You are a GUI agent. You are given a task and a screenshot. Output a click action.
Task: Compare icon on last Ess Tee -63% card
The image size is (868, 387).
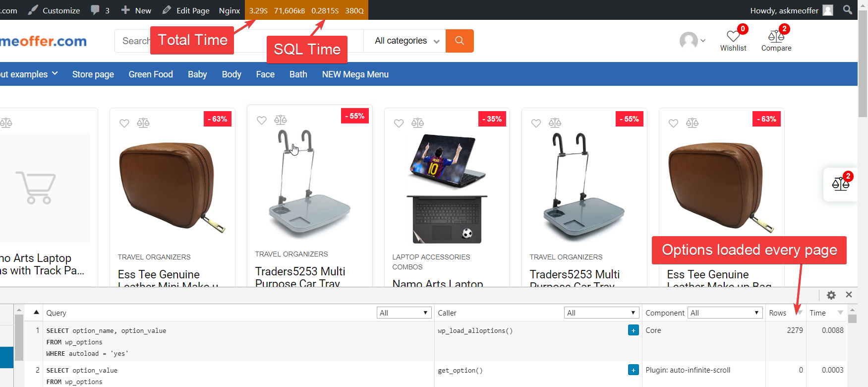click(693, 123)
